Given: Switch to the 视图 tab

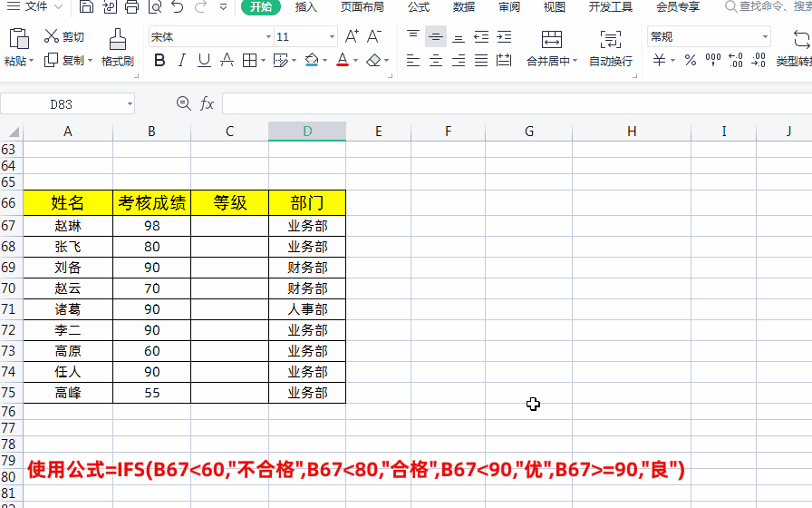Looking at the screenshot, I should point(554,6).
